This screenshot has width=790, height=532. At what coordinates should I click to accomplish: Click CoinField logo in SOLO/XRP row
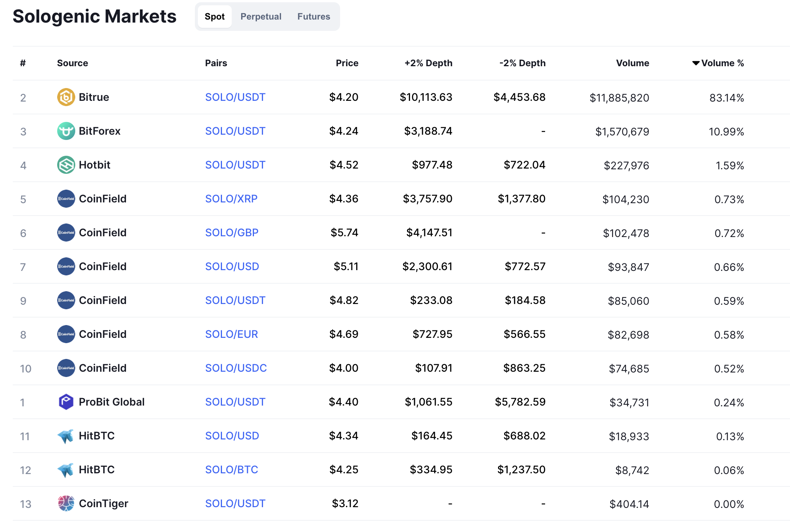(66, 199)
